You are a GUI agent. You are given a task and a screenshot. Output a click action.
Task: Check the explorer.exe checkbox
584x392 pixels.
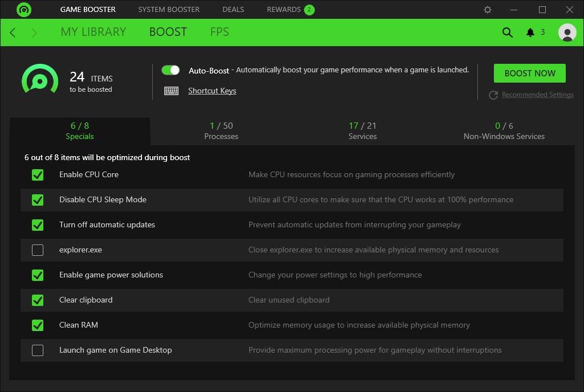38,250
